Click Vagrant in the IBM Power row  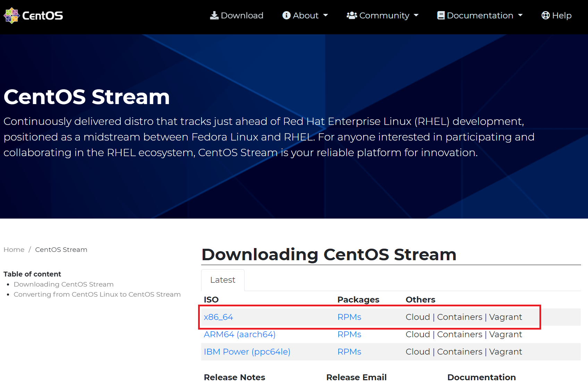pos(505,352)
